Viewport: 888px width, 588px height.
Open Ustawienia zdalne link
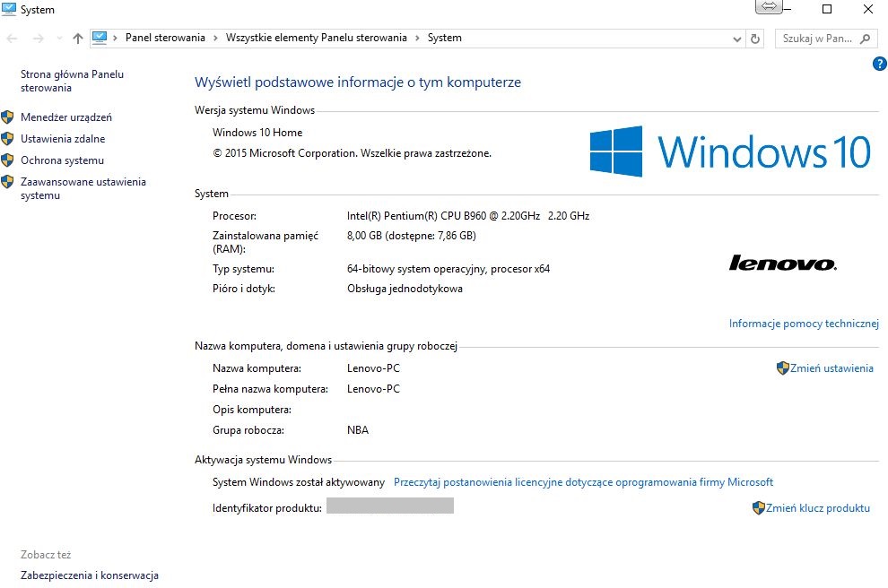(63, 139)
